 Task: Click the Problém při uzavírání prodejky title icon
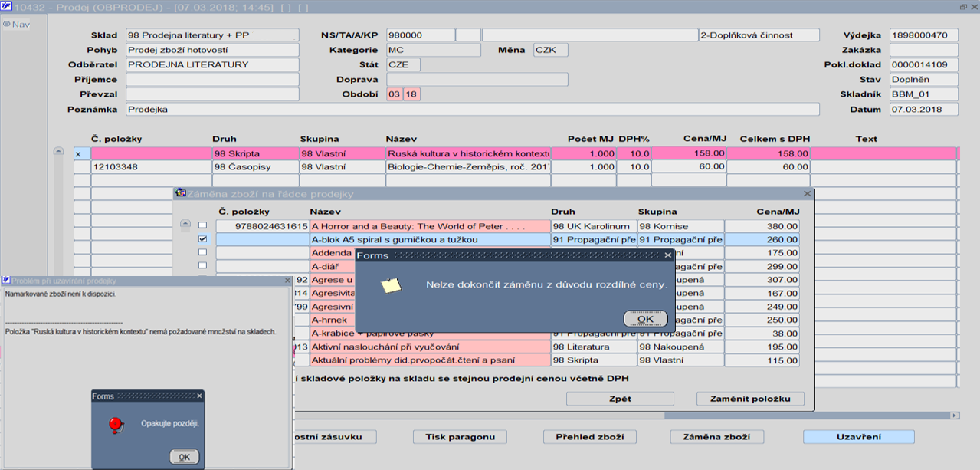(5, 281)
